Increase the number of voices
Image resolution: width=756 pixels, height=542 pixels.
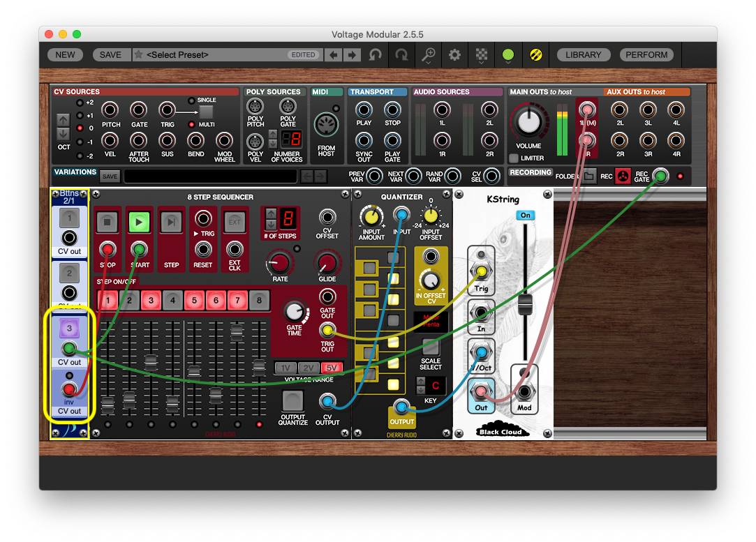click(x=272, y=134)
